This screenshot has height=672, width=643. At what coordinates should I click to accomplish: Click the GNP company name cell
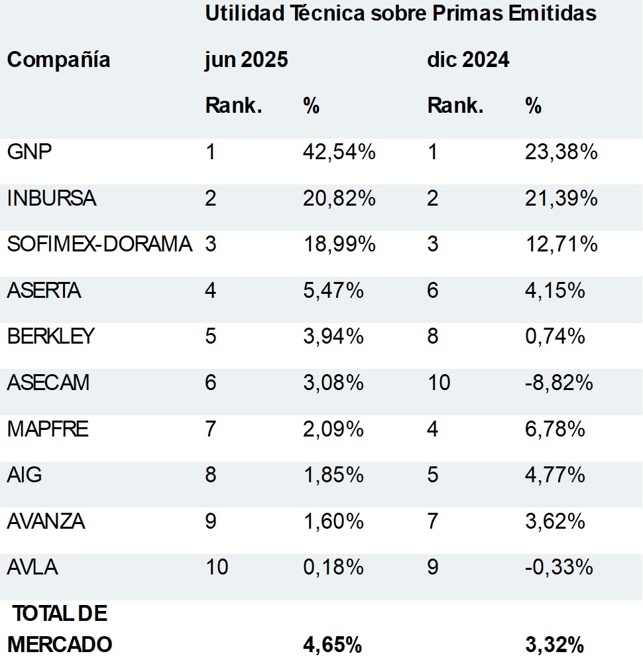click(29, 153)
